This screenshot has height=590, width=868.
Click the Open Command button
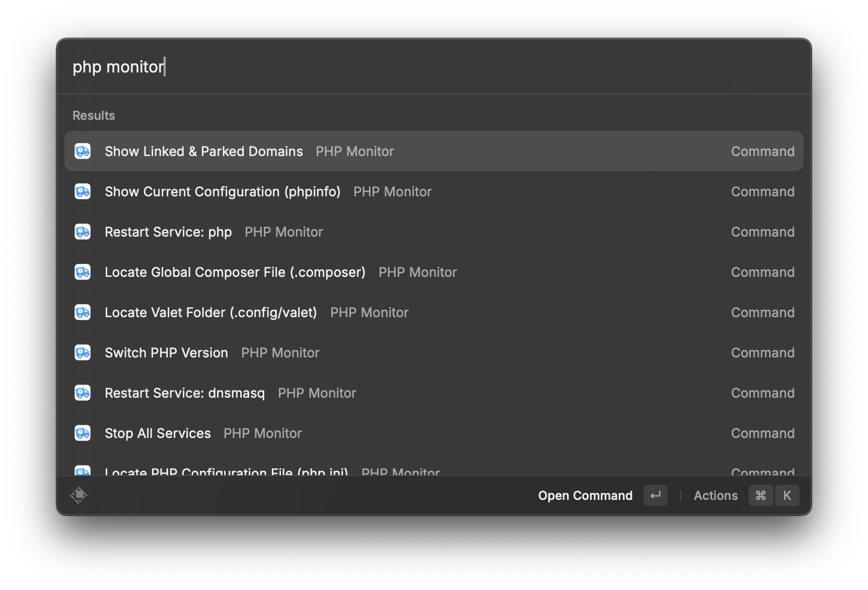coord(585,495)
